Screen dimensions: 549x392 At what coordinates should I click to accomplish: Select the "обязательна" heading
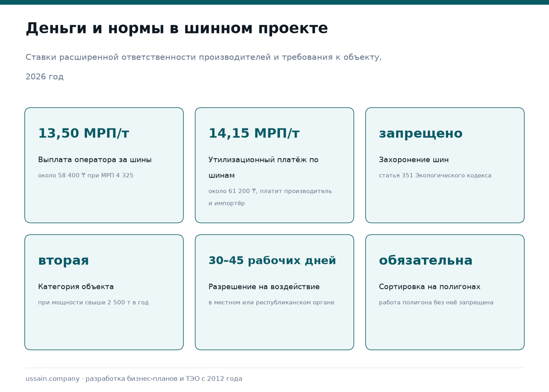(x=425, y=260)
